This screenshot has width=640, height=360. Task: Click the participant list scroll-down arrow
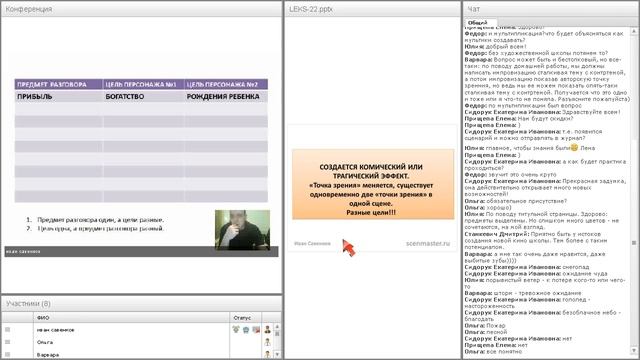[277, 354]
